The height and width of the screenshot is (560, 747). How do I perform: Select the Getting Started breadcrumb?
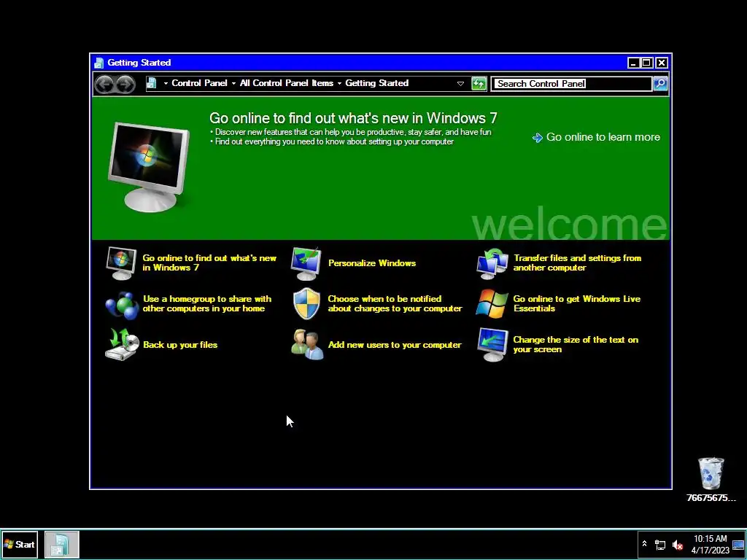coord(377,83)
